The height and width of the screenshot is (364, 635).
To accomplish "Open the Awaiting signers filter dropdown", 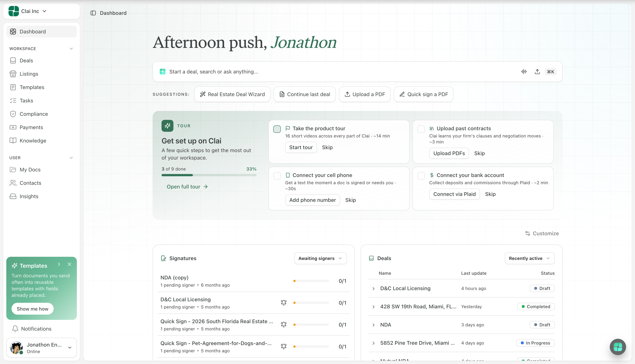I will click(x=320, y=258).
